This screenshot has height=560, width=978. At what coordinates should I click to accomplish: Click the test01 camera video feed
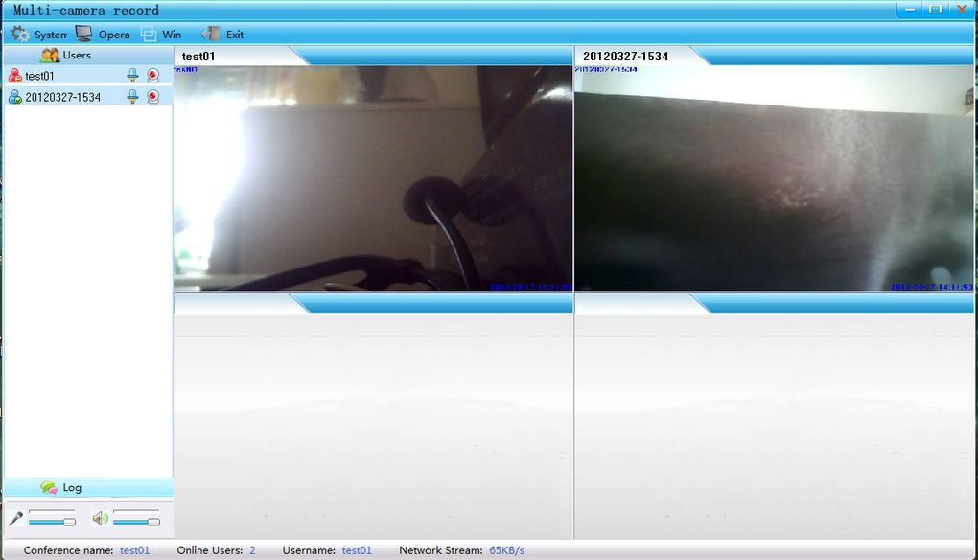click(372, 177)
